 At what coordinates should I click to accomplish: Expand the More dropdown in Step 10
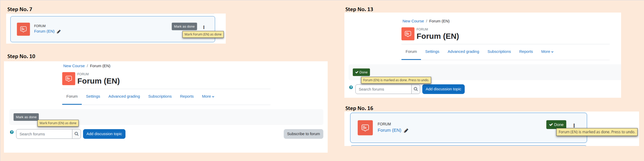pos(208,97)
